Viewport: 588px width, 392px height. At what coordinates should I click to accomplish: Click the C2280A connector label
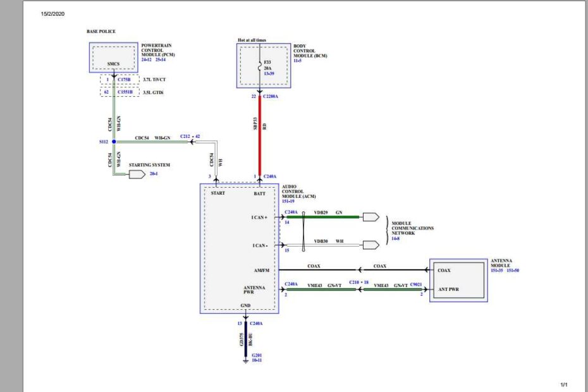point(271,97)
